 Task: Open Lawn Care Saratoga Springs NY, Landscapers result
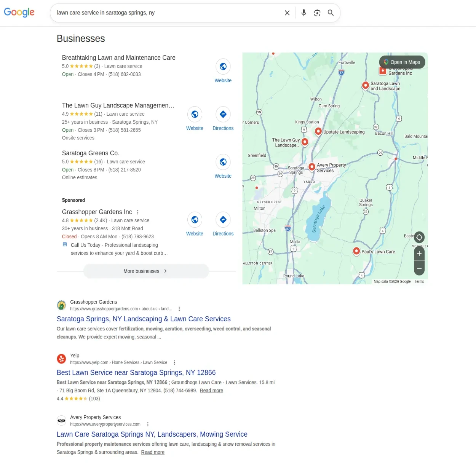click(x=152, y=434)
